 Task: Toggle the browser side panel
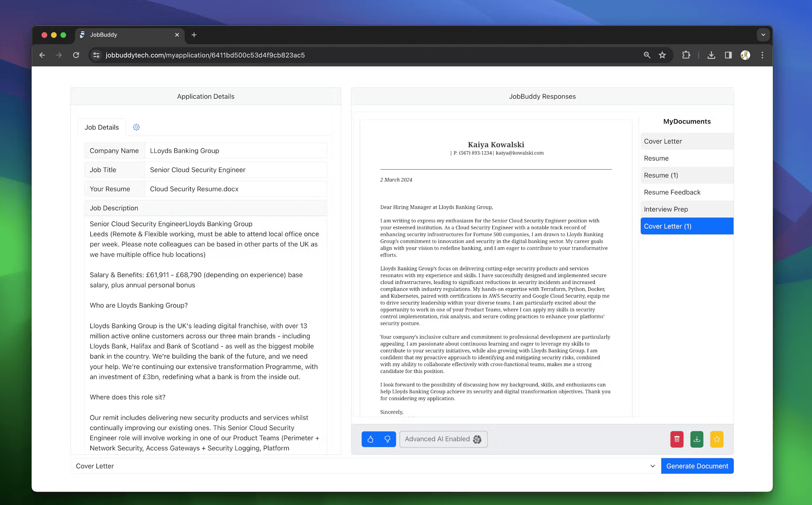(728, 55)
